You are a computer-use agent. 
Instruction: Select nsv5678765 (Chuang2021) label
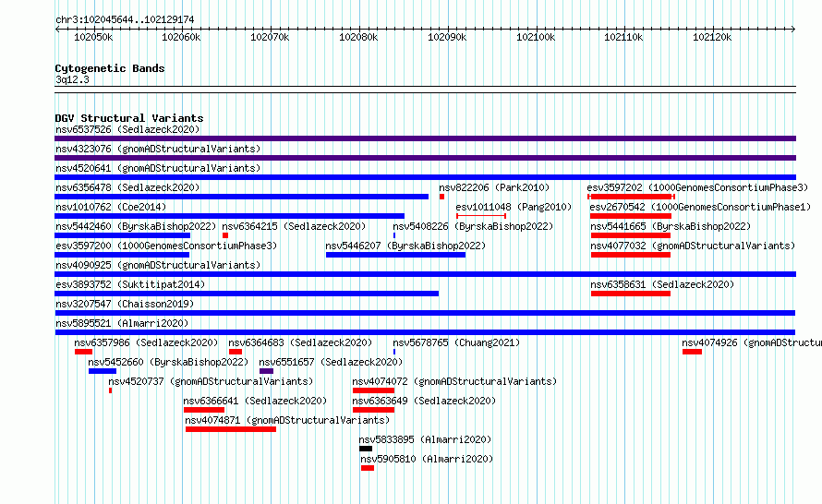click(456, 342)
